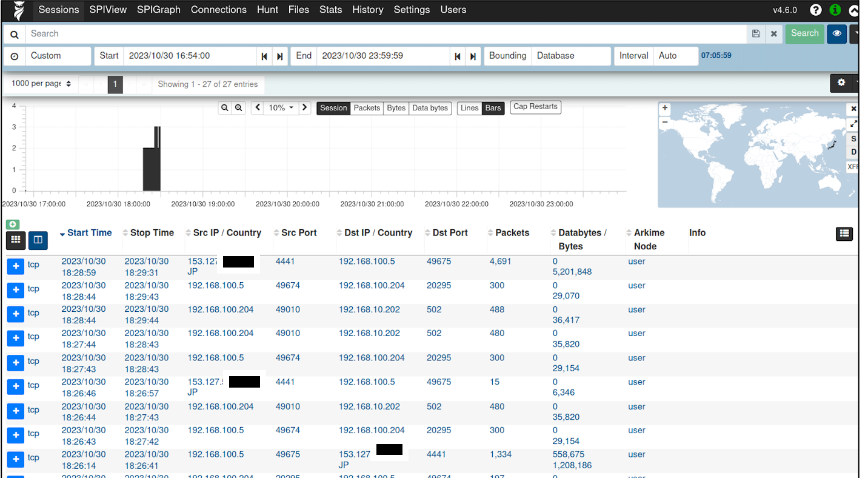Toggle the Cap Restarts overlay
The height and width of the screenshot is (478, 868).
pos(535,107)
